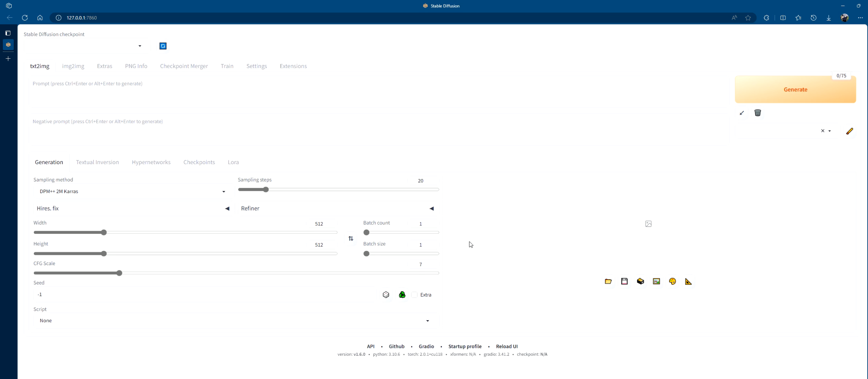Select the Lora tab
The image size is (868, 379).
point(233,162)
